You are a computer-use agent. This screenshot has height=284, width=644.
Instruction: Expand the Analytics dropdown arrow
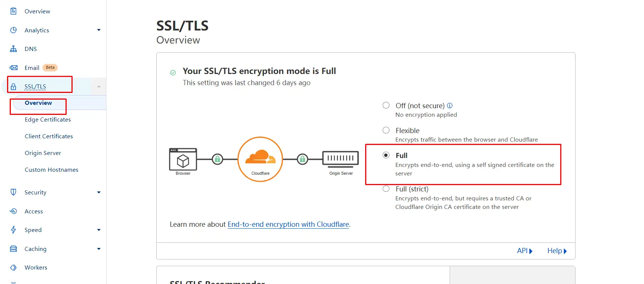click(99, 30)
